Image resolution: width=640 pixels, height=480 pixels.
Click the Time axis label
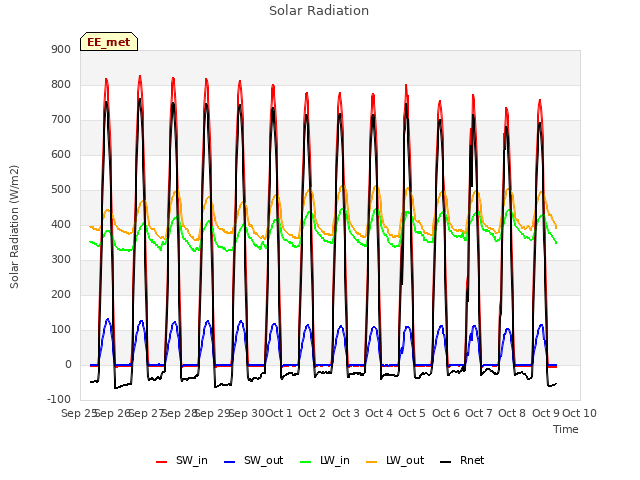tap(566, 429)
